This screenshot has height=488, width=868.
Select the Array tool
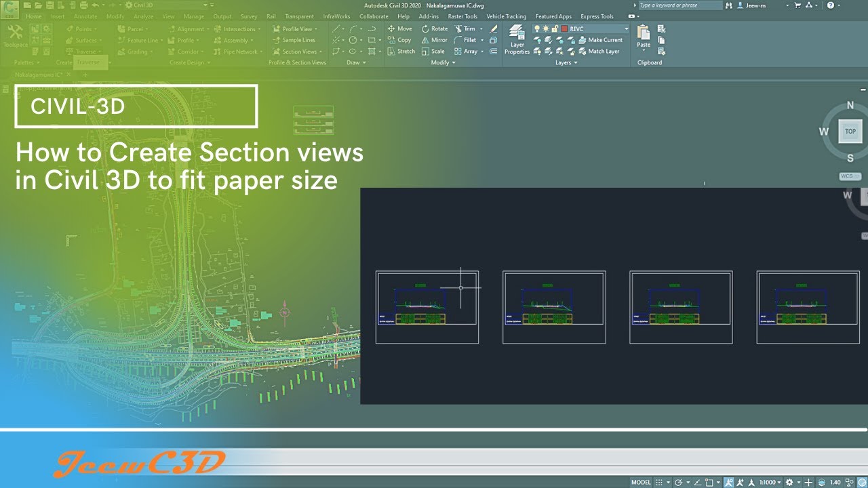(466, 52)
